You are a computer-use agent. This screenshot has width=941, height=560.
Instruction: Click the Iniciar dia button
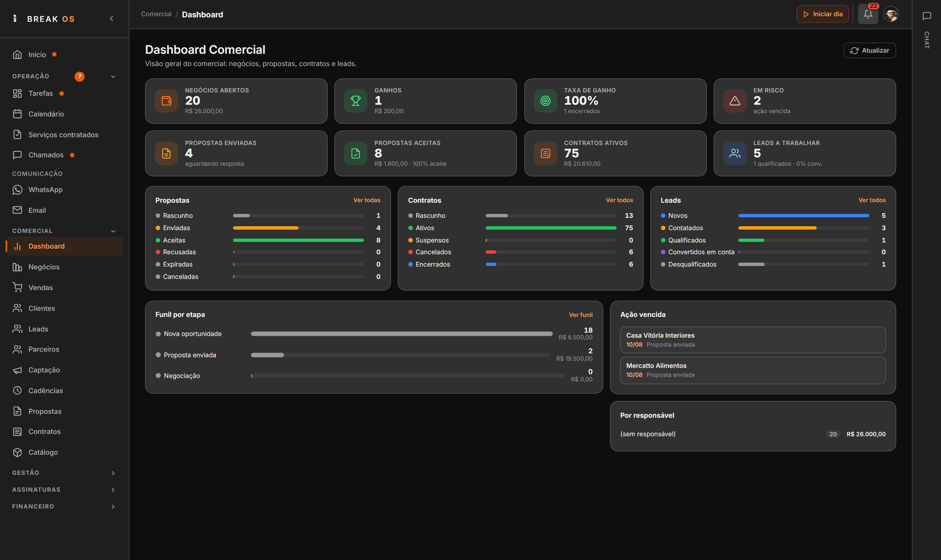(x=823, y=14)
